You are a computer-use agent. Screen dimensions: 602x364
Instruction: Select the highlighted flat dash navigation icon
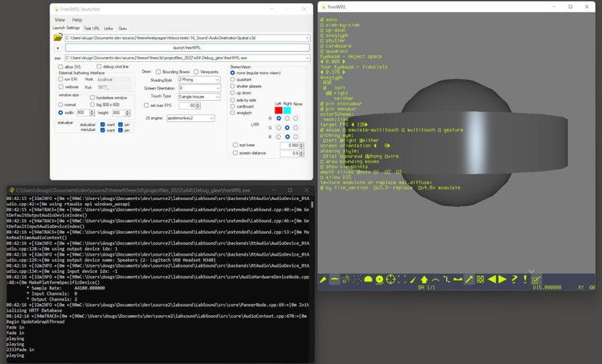click(334, 280)
